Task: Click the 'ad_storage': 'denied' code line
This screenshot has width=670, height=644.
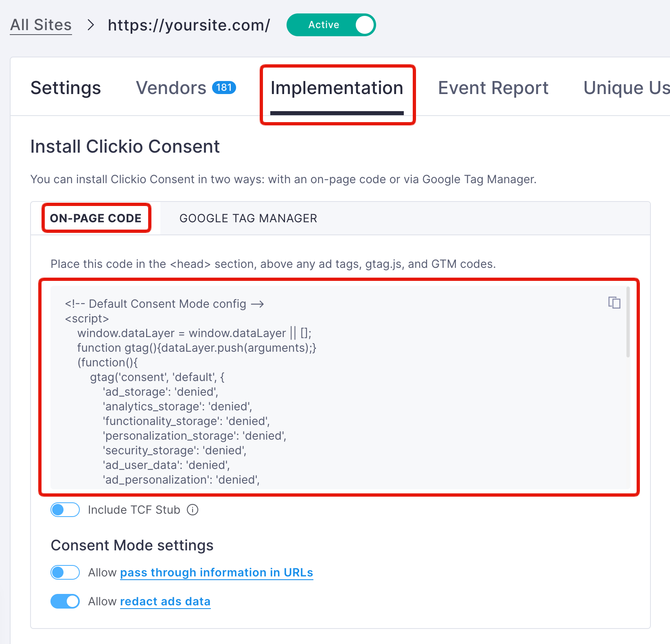Action: (x=160, y=392)
